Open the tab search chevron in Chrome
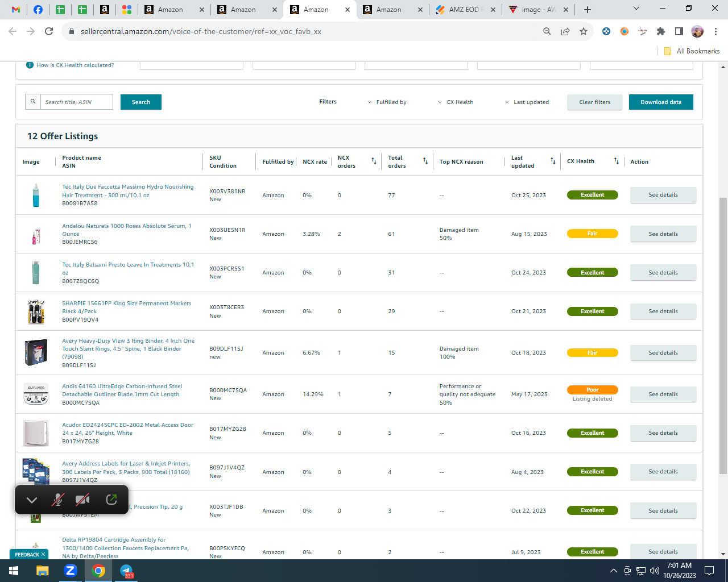728x582 pixels. tap(636, 9)
